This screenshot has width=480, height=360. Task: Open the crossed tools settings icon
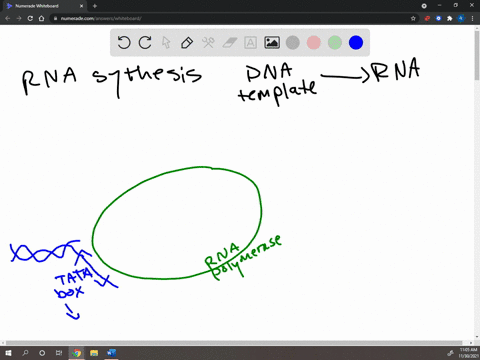(x=208, y=43)
